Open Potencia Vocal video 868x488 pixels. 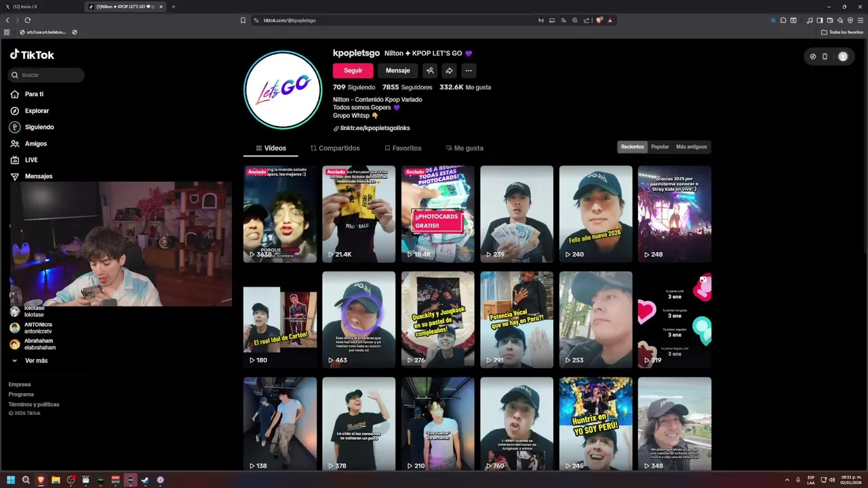pos(517,320)
